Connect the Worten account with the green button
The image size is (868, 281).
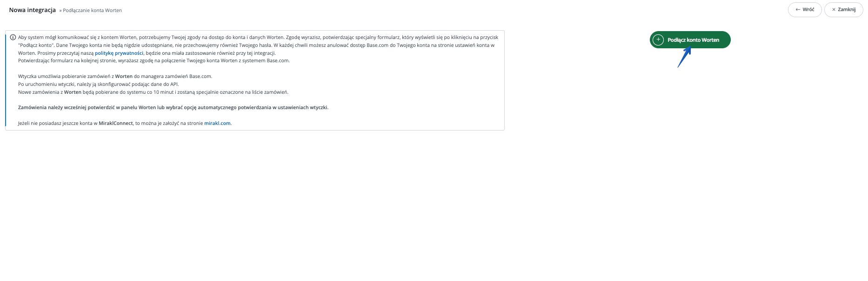[690, 40]
